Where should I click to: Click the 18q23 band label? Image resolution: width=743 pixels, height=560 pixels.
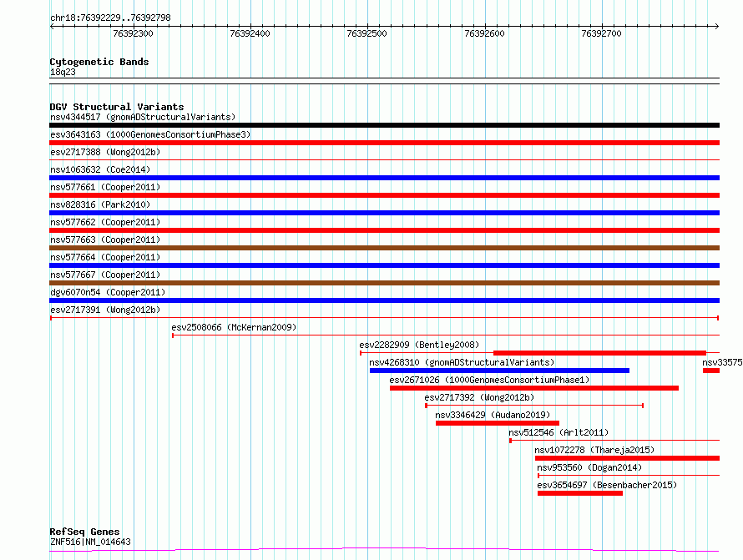click(x=63, y=72)
